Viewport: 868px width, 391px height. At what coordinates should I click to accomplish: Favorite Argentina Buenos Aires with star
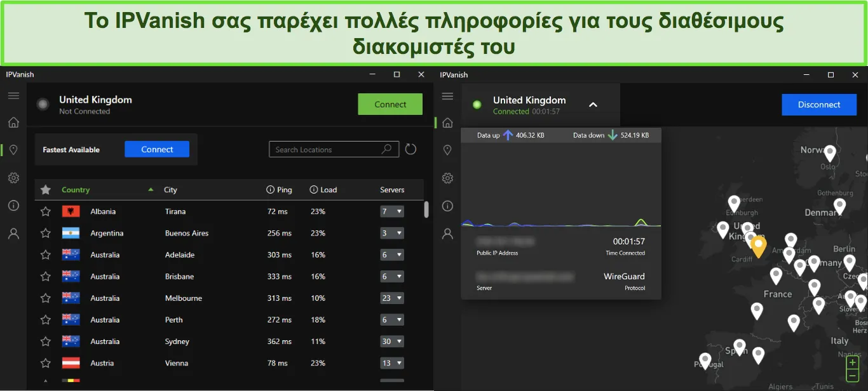coord(45,233)
